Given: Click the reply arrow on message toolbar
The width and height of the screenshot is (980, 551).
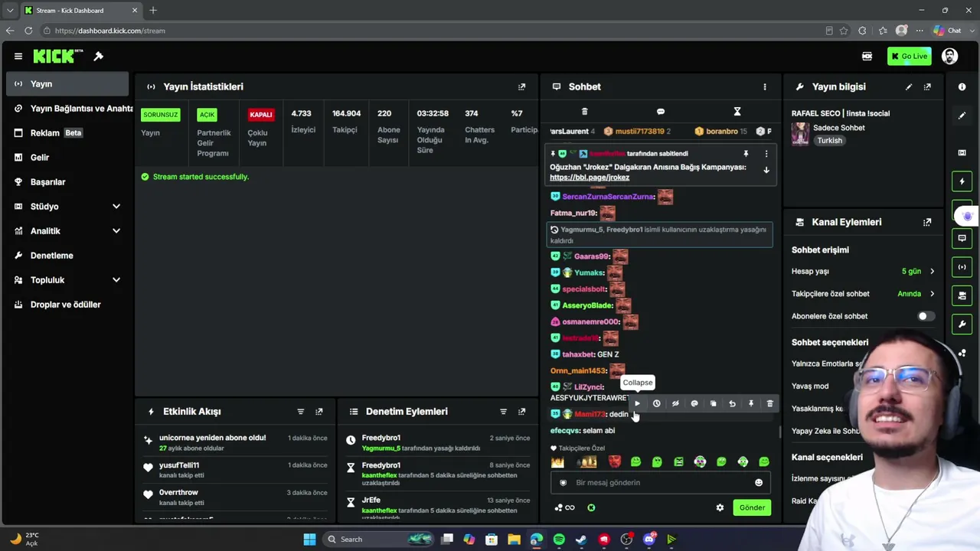Looking at the screenshot, I should point(732,403).
